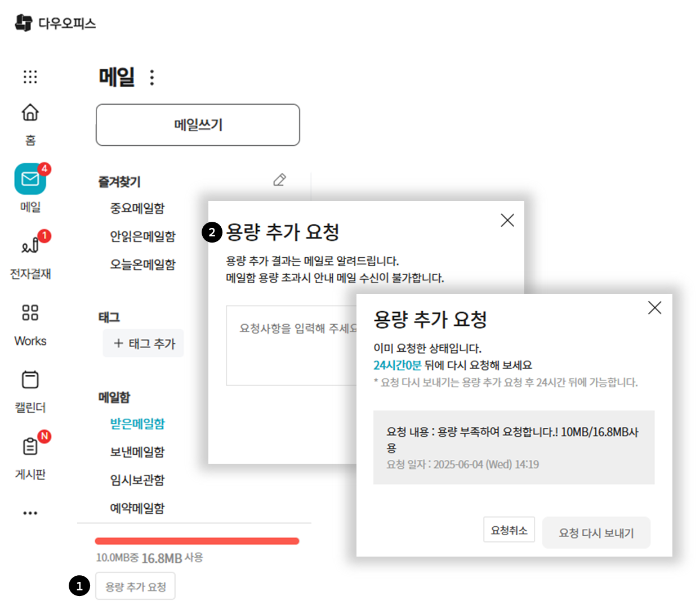
Task: Open 중요메일함 folder
Action: click(137, 208)
